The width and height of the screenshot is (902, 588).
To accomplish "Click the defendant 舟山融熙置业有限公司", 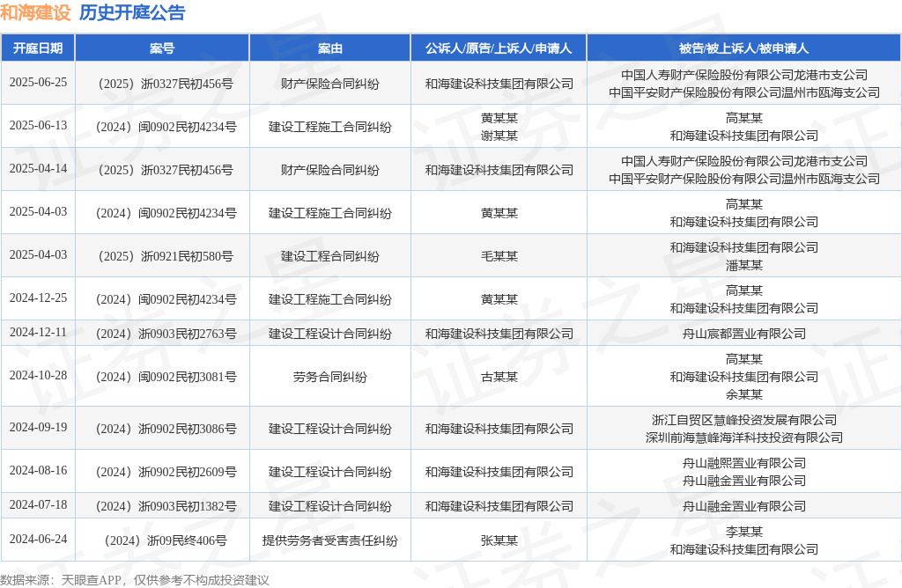I will click(743, 463).
